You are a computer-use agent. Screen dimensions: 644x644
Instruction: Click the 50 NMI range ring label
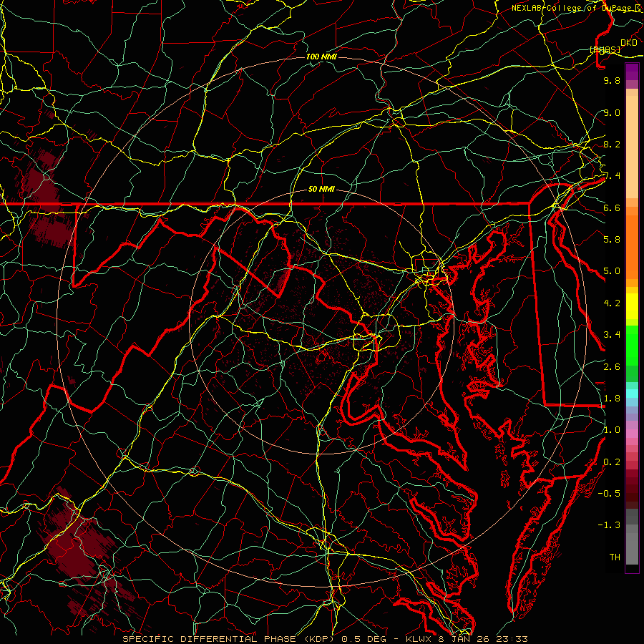[x=321, y=189]
